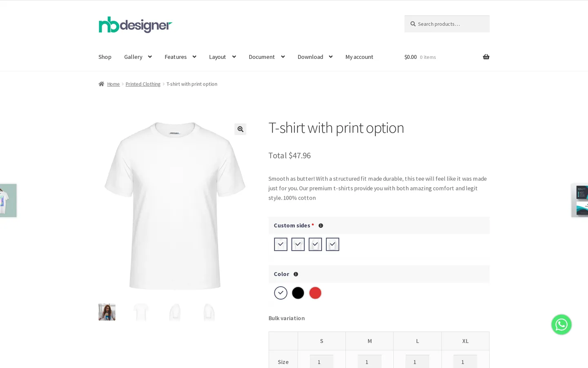Click the search magnifier icon
The image size is (588, 368).
(x=413, y=24)
